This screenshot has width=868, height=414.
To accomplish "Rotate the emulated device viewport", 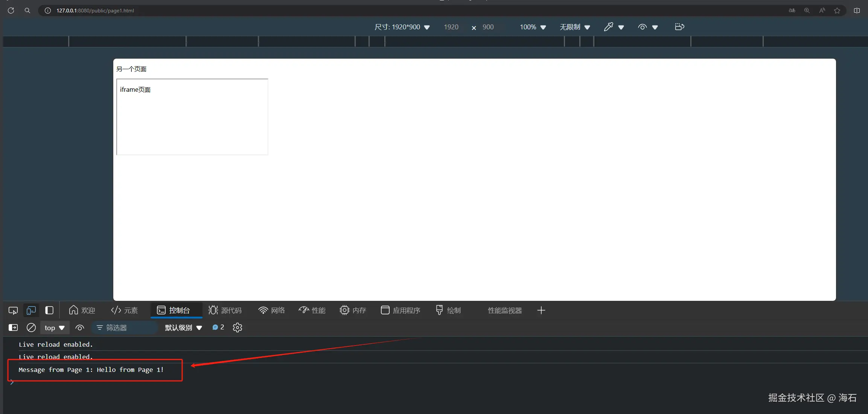I will tap(679, 27).
